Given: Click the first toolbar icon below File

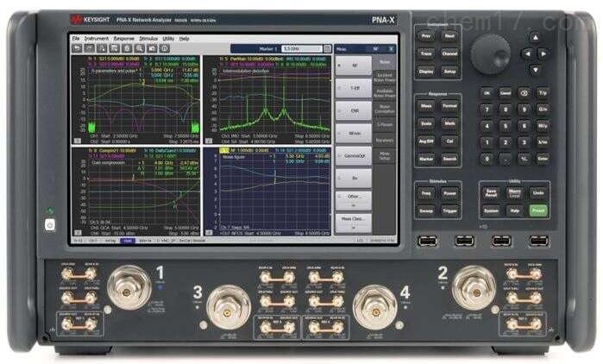Looking at the screenshot, I should tap(76, 49).
